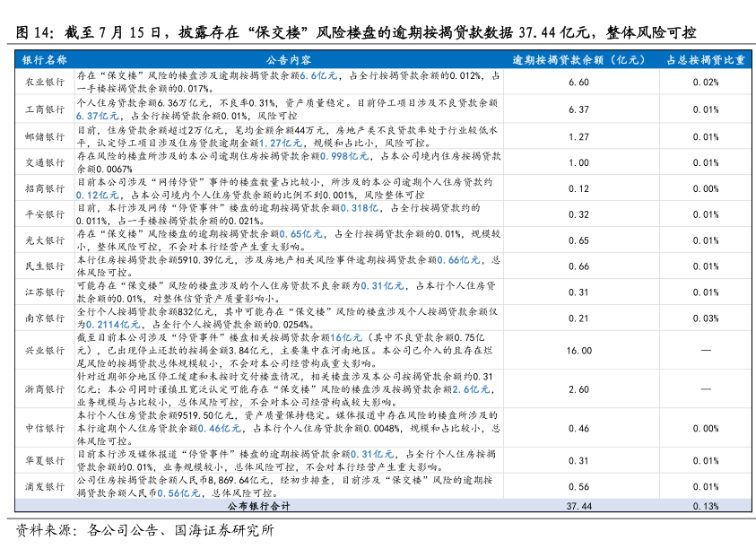This screenshot has width=756, height=549.
Task: Click the share value '0.03%' for 南京银行
Action: pos(706,318)
